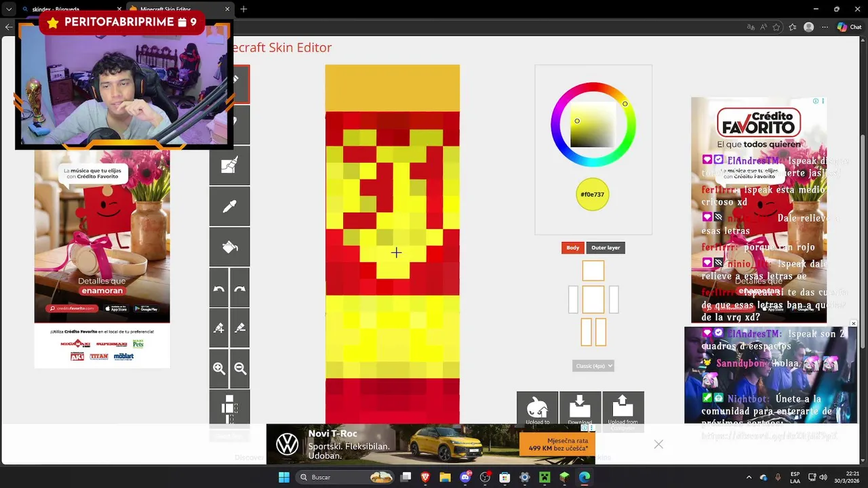868x488 pixels.
Task: Click the #f0e737 current color swatch
Action: pos(593,195)
